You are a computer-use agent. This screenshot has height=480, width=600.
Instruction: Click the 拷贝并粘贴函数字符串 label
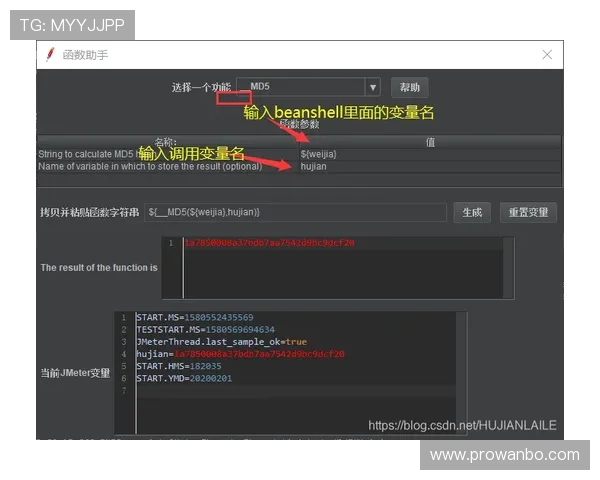90,212
